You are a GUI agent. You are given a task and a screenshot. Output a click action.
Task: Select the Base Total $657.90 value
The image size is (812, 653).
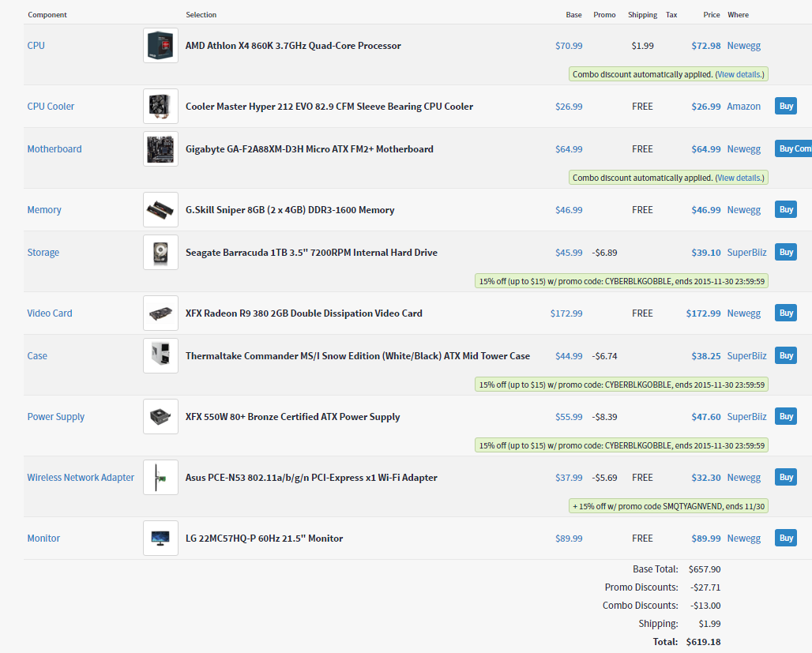click(705, 569)
